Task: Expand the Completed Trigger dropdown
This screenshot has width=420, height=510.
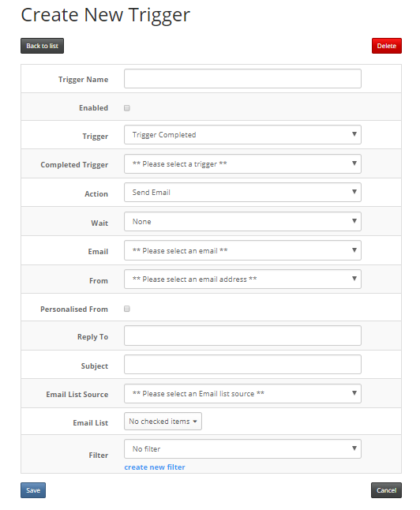Action: [x=242, y=164]
